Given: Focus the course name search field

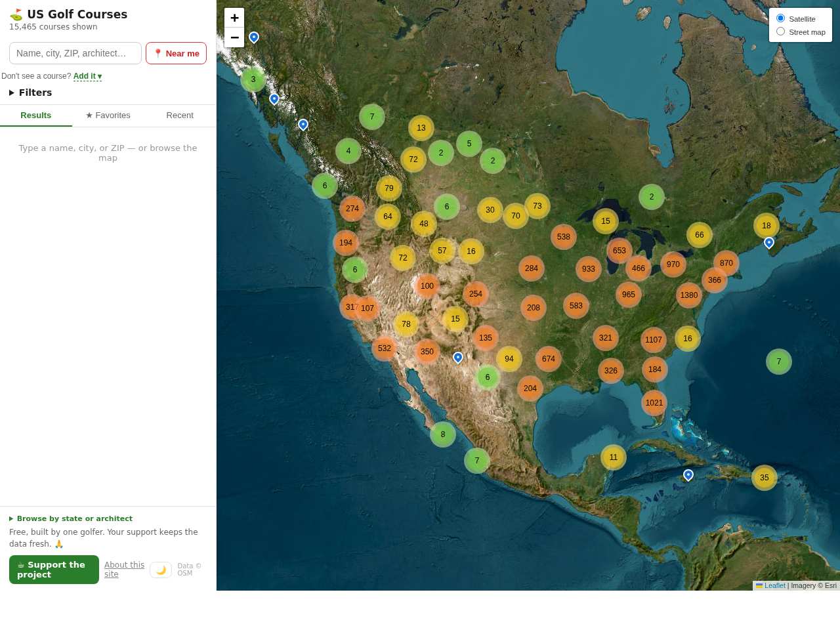Looking at the screenshot, I should coord(75,53).
